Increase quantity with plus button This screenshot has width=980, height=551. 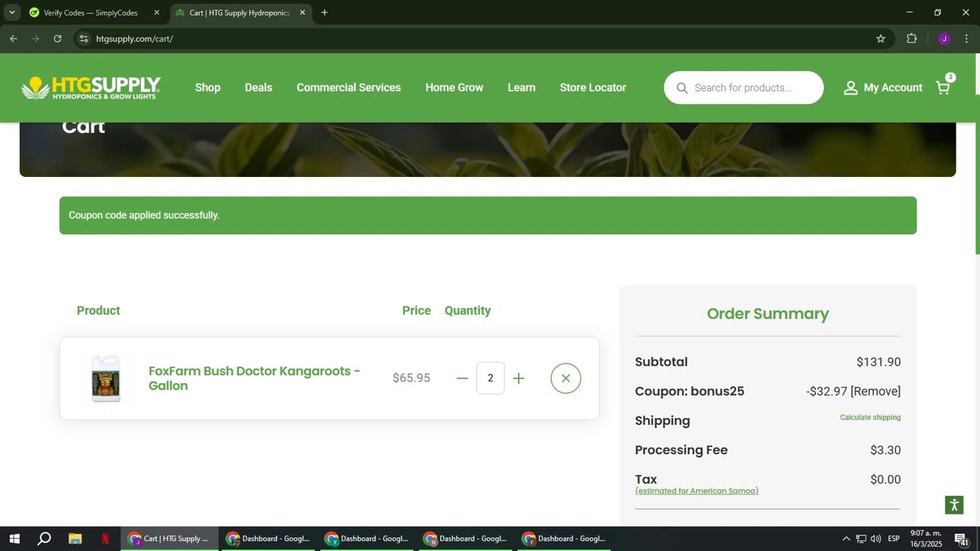pos(519,379)
